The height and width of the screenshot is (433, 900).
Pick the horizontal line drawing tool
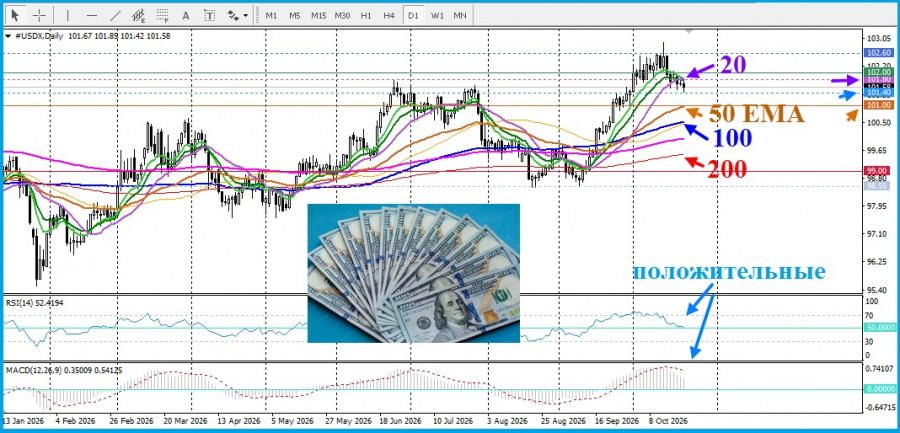[91, 16]
